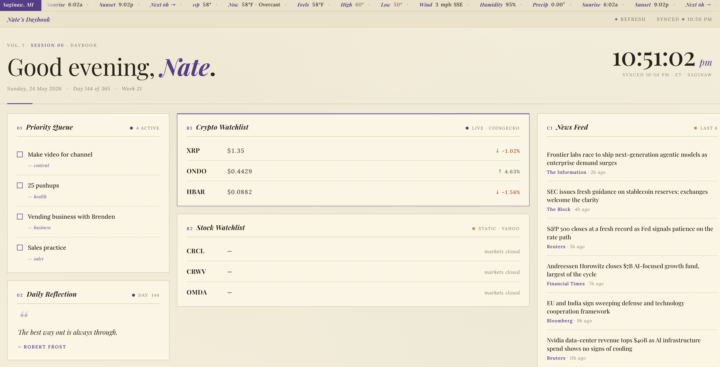Screen dimensions: 720x367
Task: Click the 10:51:02 pm clock
Action: 662,60
